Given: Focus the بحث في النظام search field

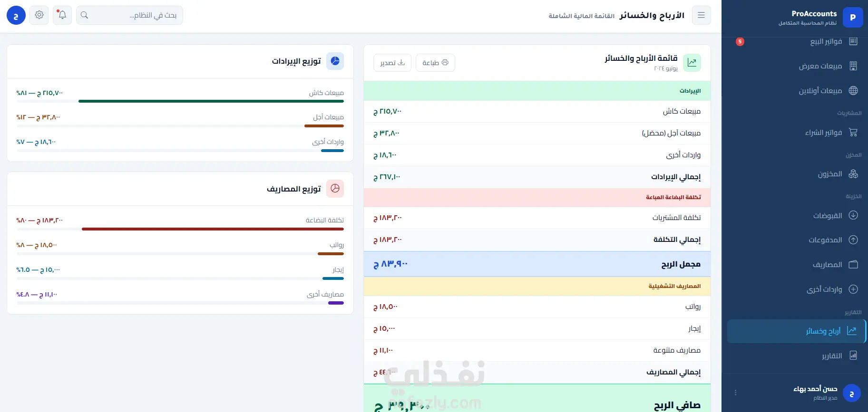Looking at the screenshot, I should (129, 15).
